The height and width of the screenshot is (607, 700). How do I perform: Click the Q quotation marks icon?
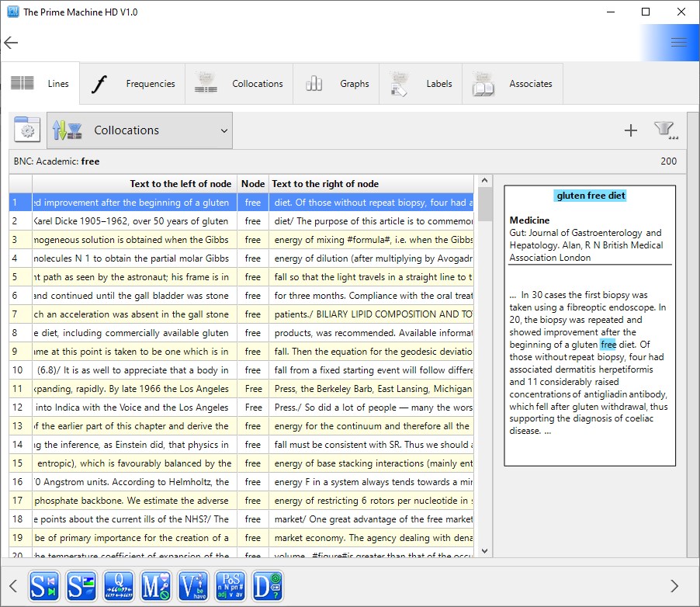coord(119,586)
